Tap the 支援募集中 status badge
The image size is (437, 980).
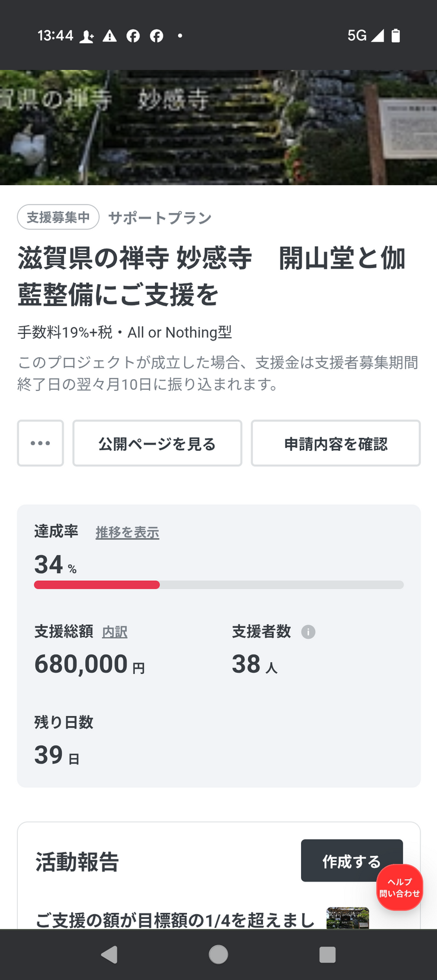click(x=58, y=217)
